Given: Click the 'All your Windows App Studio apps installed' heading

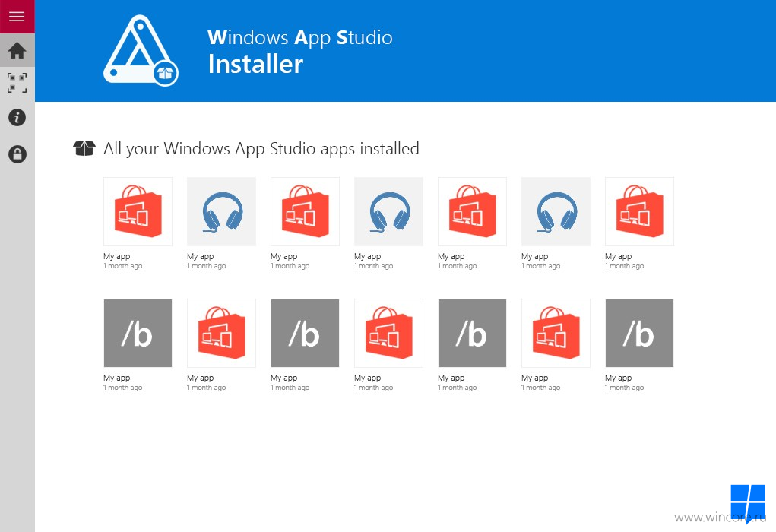Looking at the screenshot, I should (x=261, y=148).
